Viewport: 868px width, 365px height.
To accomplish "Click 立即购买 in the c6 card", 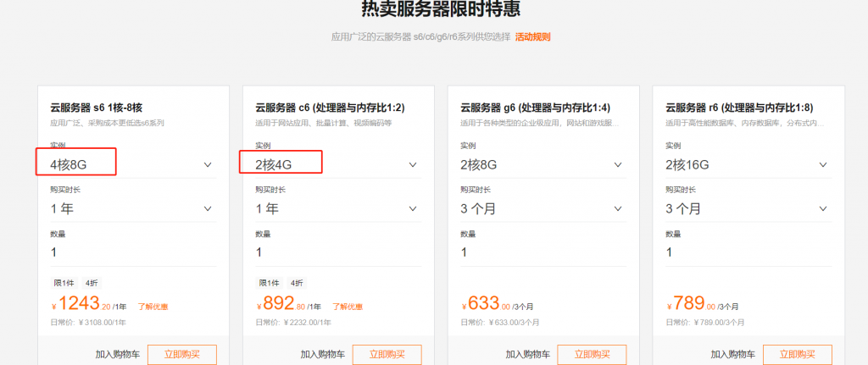I will (387, 355).
